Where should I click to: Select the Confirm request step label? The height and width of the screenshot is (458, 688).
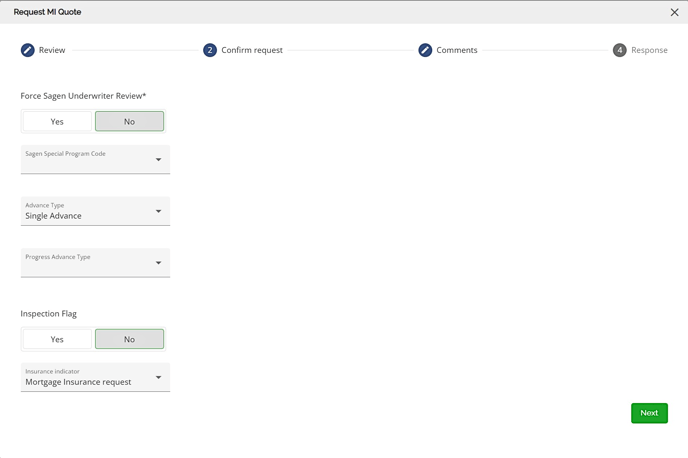(252, 50)
